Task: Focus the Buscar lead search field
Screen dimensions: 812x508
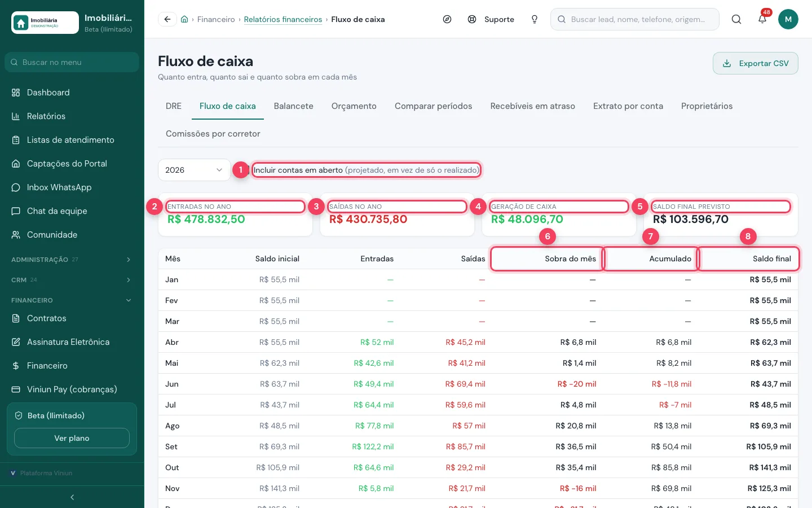Action: tap(635, 19)
